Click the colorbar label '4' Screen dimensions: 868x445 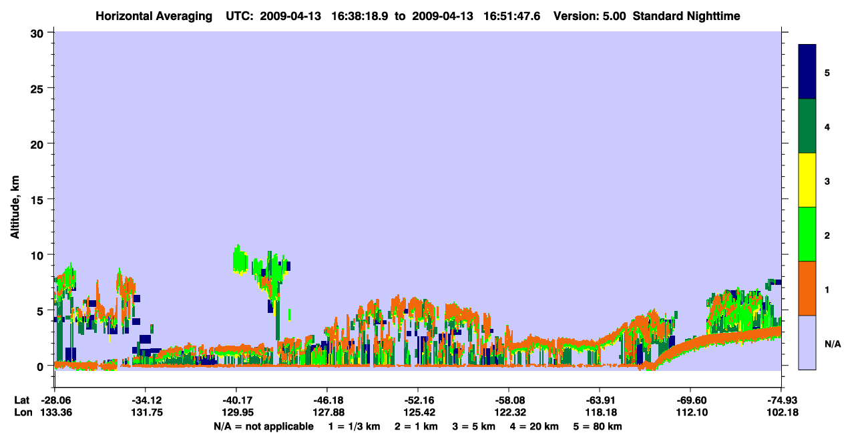(827, 126)
